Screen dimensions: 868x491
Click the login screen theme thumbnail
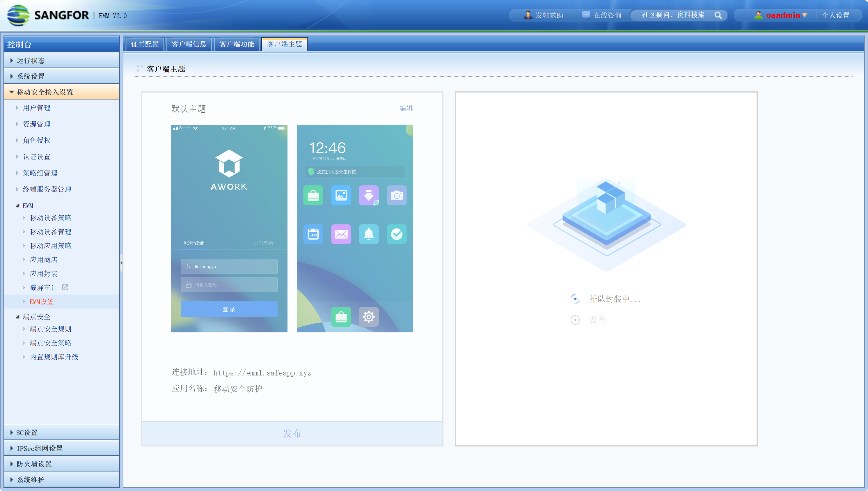pyautogui.click(x=229, y=229)
